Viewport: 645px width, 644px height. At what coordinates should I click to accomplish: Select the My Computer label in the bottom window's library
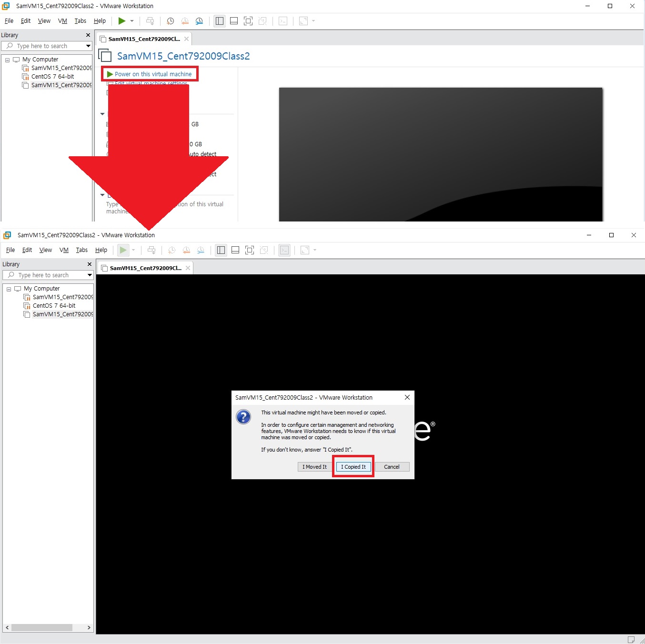coord(42,289)
